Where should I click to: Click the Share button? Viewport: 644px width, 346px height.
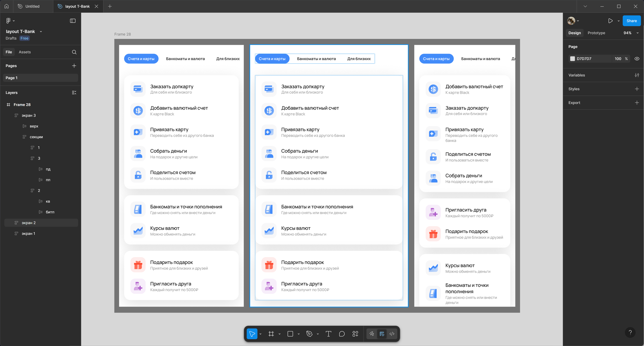632,21
